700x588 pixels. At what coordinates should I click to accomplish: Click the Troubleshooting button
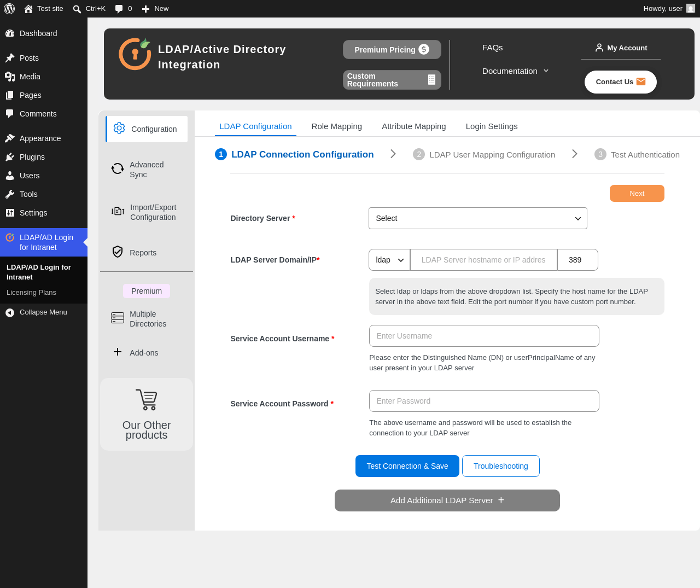pos(501,466)
